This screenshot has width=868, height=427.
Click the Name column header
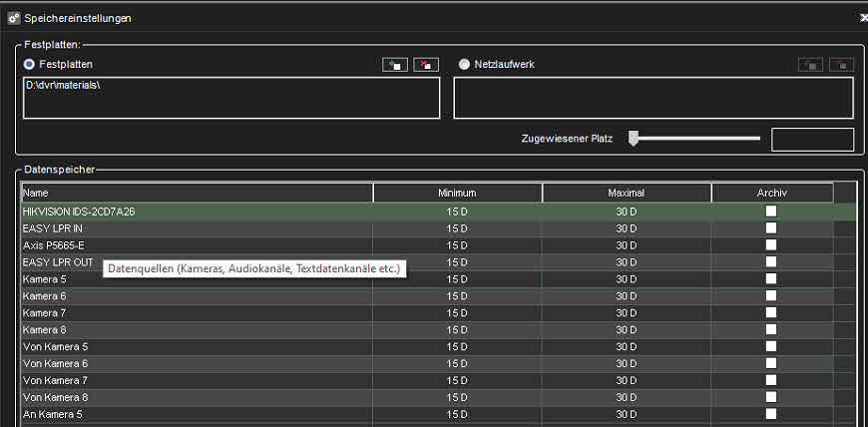pyautogui.click(x=197, y=193)
